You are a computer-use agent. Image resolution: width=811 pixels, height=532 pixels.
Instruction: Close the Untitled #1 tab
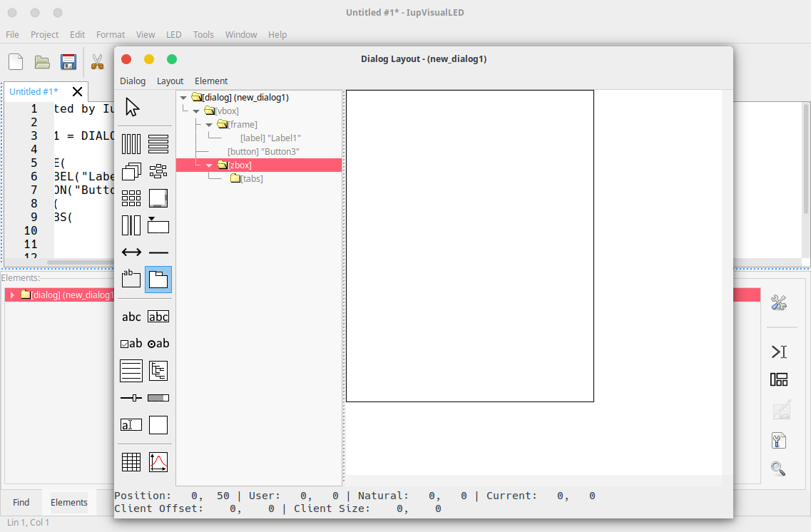coord(77,91)
